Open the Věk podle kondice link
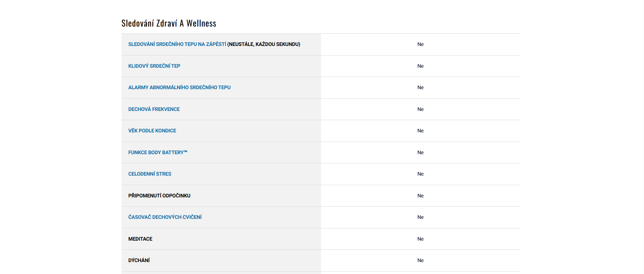The height and width of the screenshot is (274, 644). pyautogui.click(x=152, y=131)
